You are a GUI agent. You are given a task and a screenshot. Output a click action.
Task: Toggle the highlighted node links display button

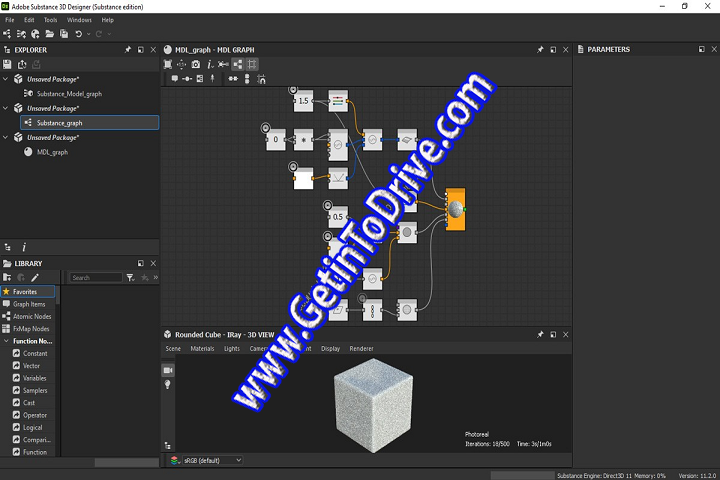(x=237, y=64)
